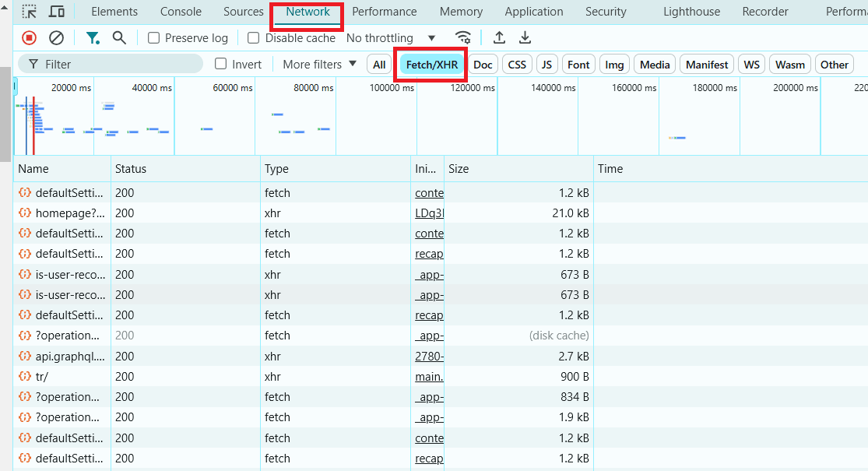Focus the Filter text input
The width and height of the screenshot is (868, 471).
[x=111, y=64]
